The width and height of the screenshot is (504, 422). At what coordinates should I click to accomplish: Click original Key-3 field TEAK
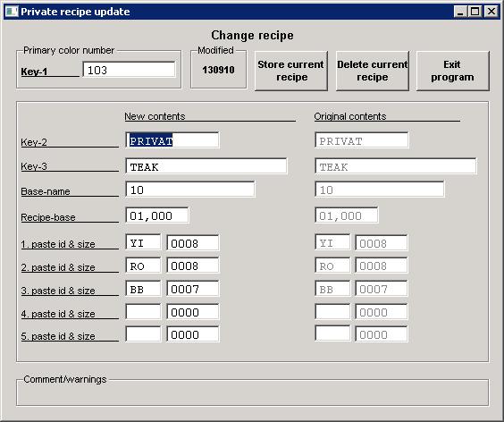[x=396, y=166]
